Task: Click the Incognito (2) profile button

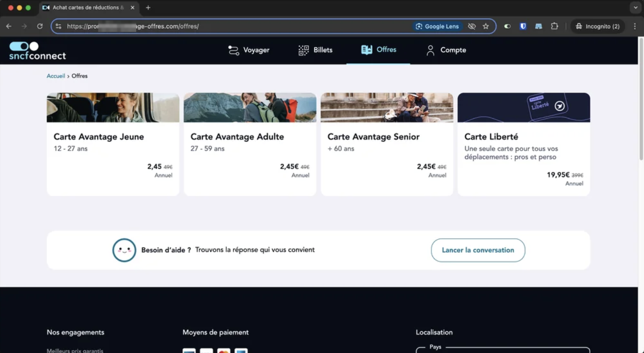Action: (597, 27)
